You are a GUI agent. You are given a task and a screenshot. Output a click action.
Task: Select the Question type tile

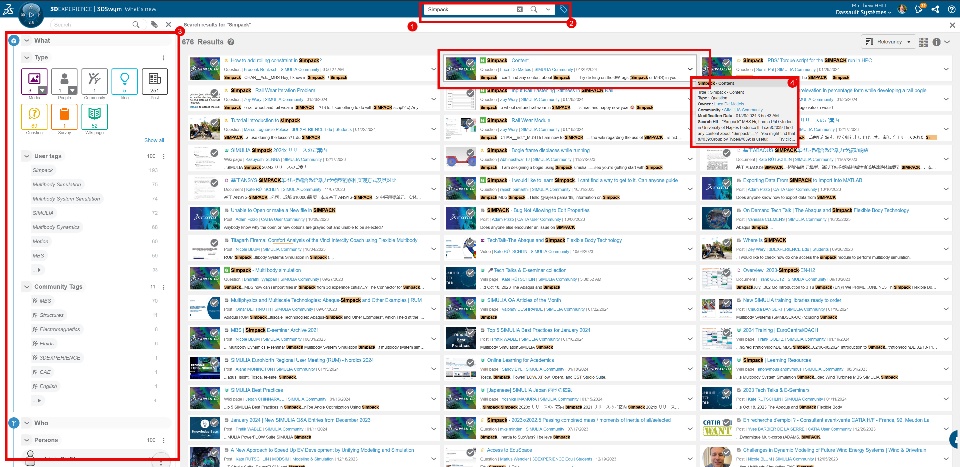[x=34, y=116]
